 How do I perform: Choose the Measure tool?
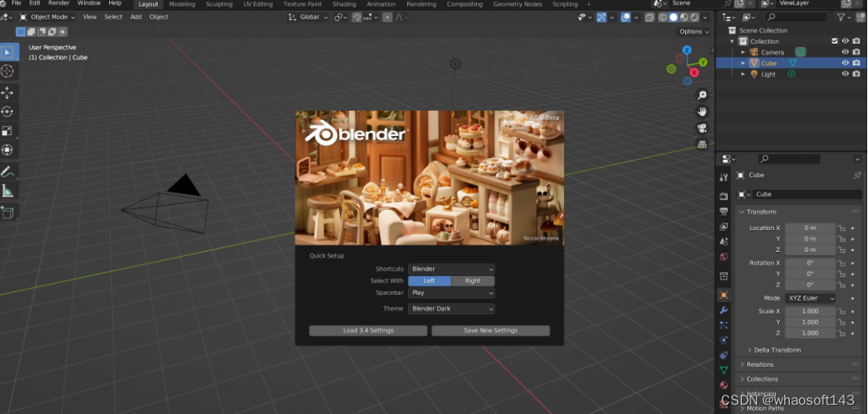click(x=8, y=191)
